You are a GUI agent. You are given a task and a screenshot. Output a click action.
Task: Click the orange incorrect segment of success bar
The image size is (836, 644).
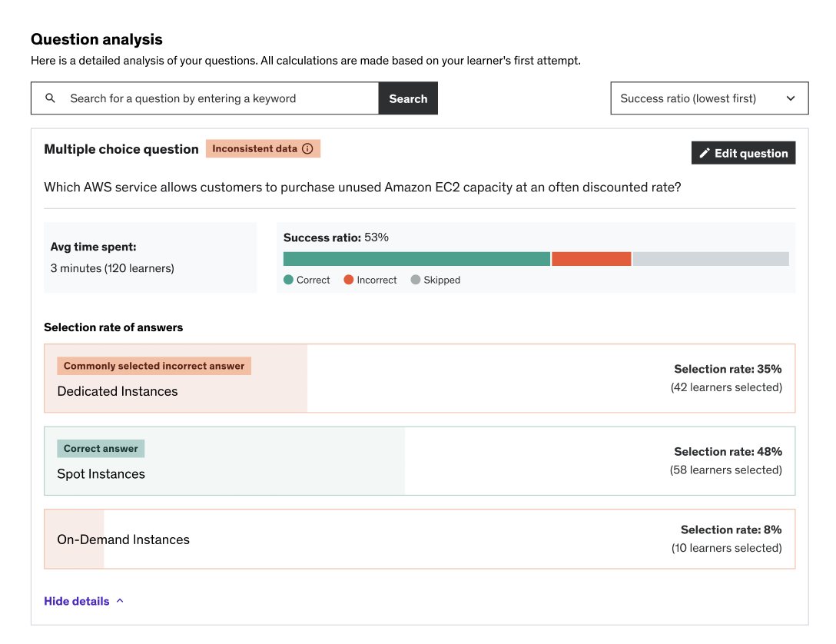(x=591, y=259)
